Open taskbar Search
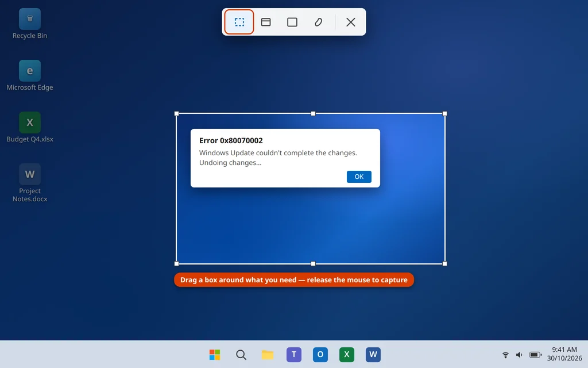The height and width of the screenshot is (368, 588). point(241,354)
